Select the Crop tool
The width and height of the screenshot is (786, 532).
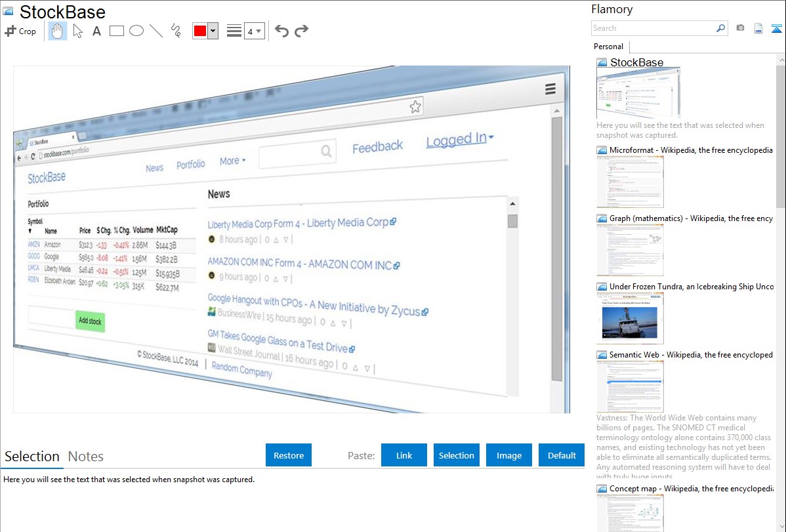click(20, 31)
